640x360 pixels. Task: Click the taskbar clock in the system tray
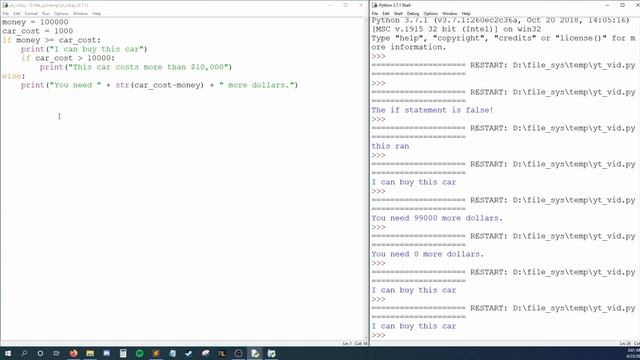633,353
